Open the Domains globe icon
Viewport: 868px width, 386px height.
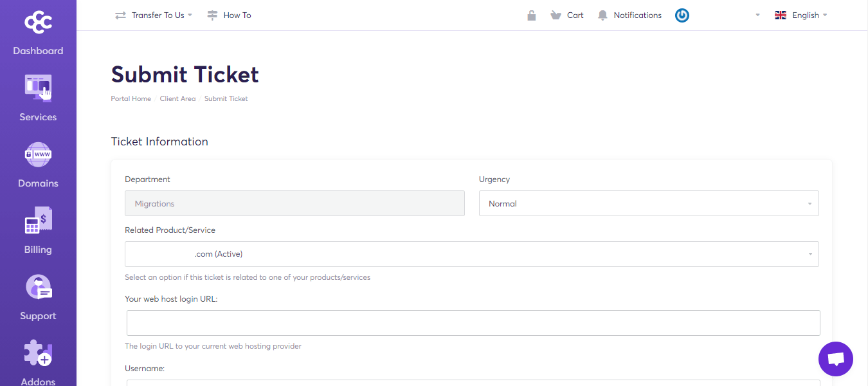click(38, 154)
